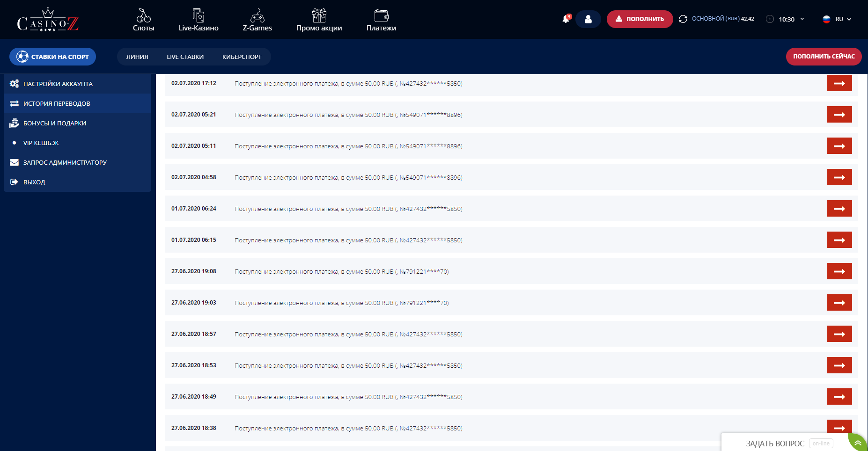The image size is (868, 451).
Task: Open arrow for 02.07.2020 17:12 payment
Action: pyautogui.click(x=839, y=83)
